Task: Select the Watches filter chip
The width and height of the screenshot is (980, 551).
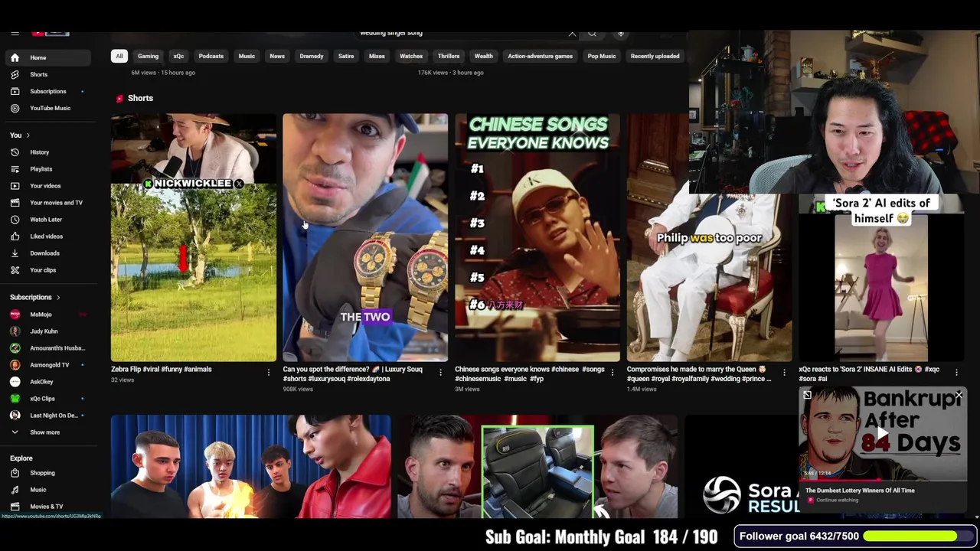Action: pyautogui.click(x=411, y=56)
